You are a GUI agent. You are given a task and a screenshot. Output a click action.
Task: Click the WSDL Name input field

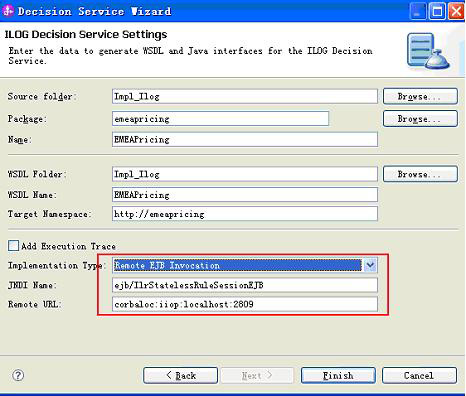245,194
